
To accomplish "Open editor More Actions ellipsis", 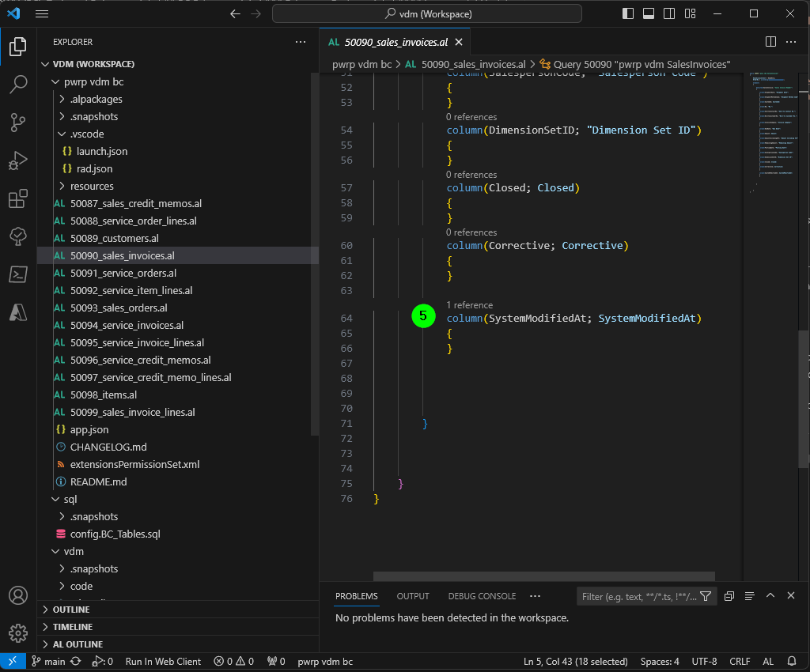I will click(x=791, y=42).
